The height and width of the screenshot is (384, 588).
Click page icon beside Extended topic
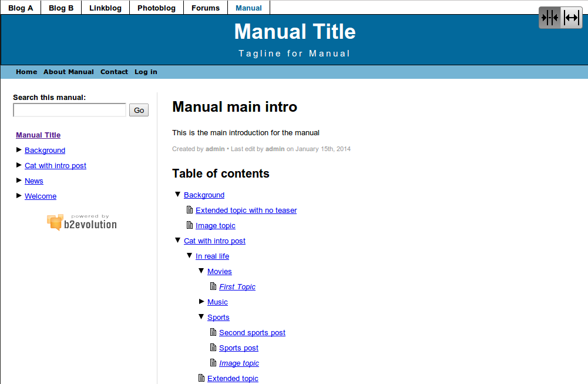201,378
